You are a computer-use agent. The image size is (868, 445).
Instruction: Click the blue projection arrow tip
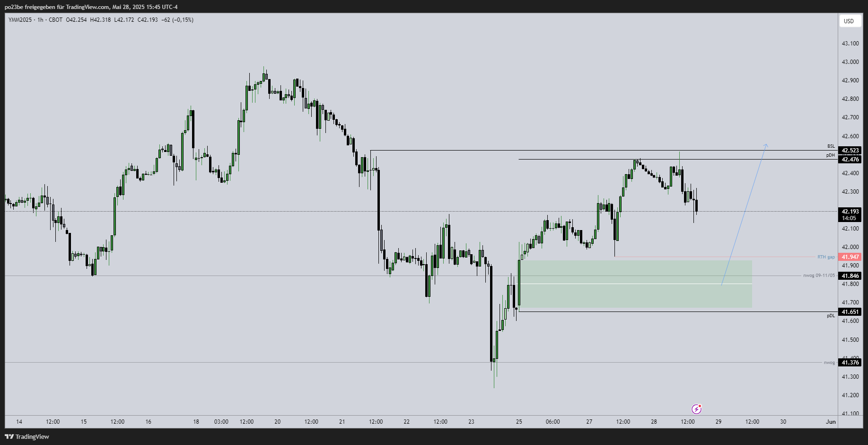(766, 144)
